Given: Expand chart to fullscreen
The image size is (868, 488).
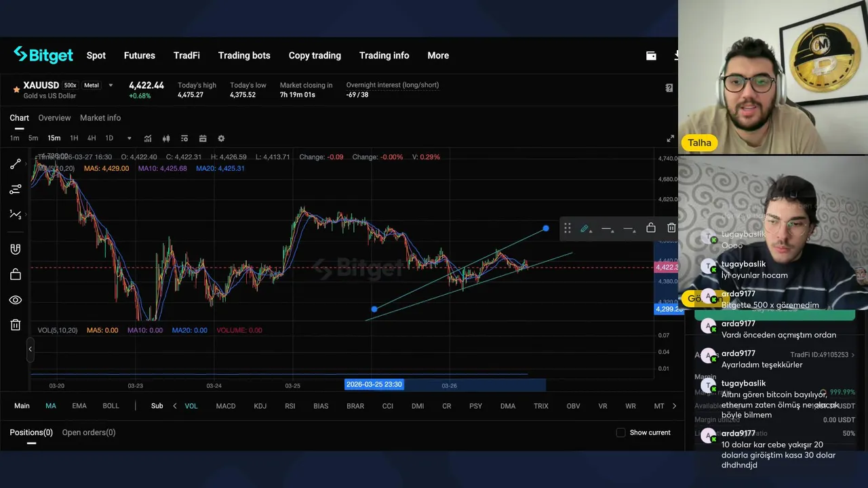Looking at the screenshot, I should [x=670, y=139].
